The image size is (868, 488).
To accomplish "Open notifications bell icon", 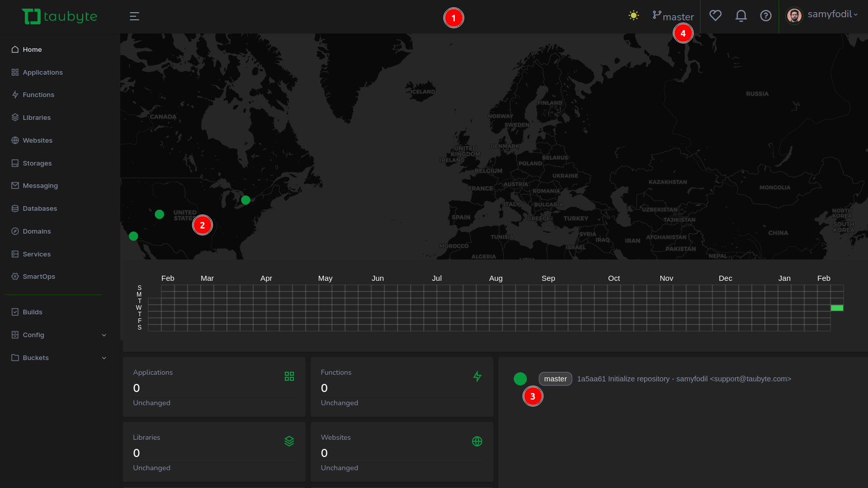I will 741,16.
